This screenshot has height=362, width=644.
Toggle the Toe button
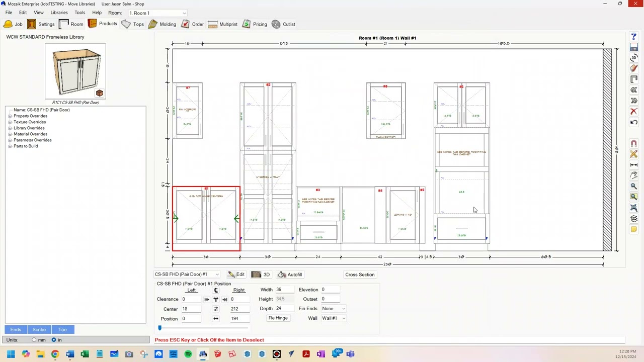click(x=62, y=330)
